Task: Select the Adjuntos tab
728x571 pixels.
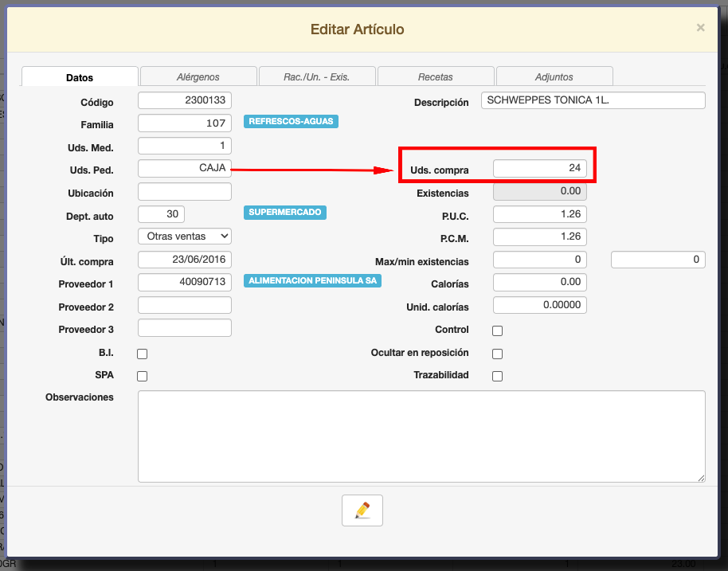Action: click(x=554, y=76)
